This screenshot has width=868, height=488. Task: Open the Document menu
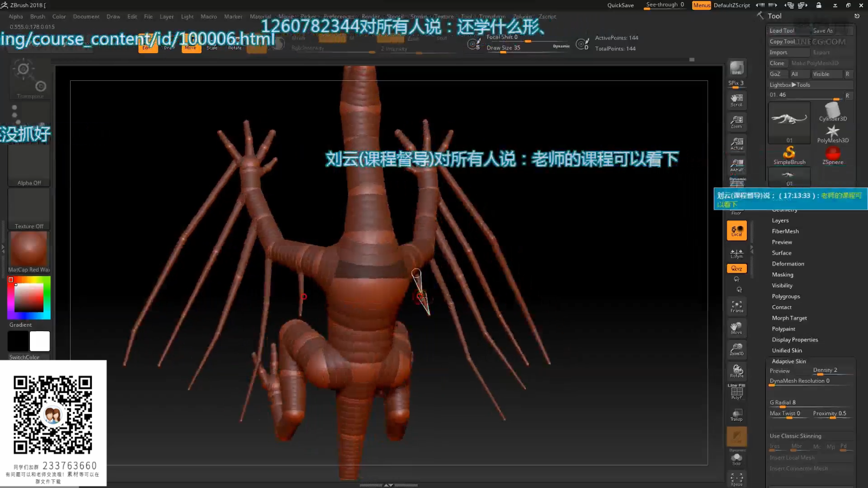click(86, 17)
